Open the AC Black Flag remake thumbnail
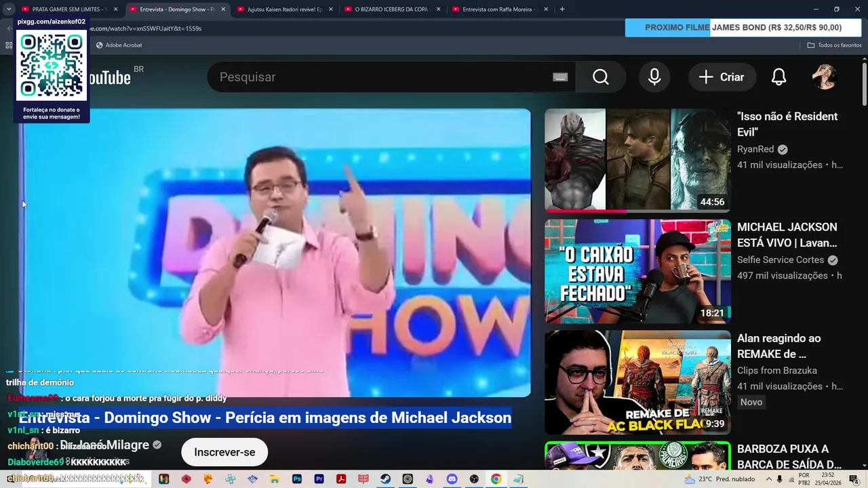 (637, 382)
